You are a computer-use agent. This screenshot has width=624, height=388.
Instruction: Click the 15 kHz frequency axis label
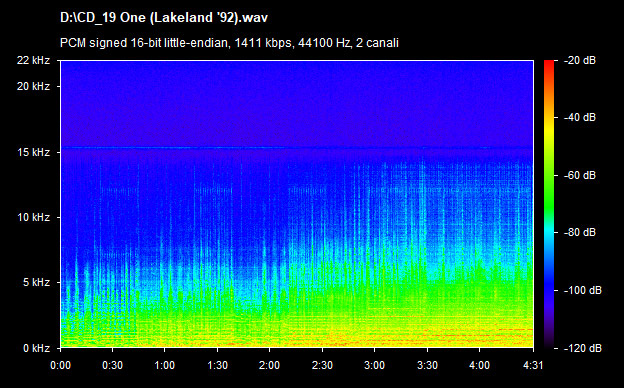click(33, 152)
